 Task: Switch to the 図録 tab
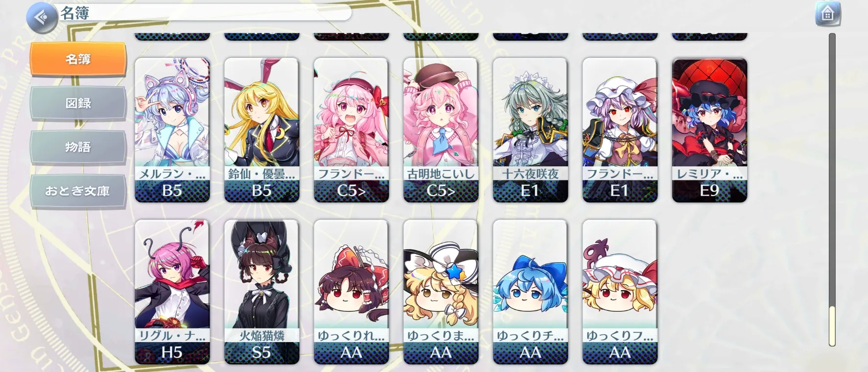[x=78, y=103]
